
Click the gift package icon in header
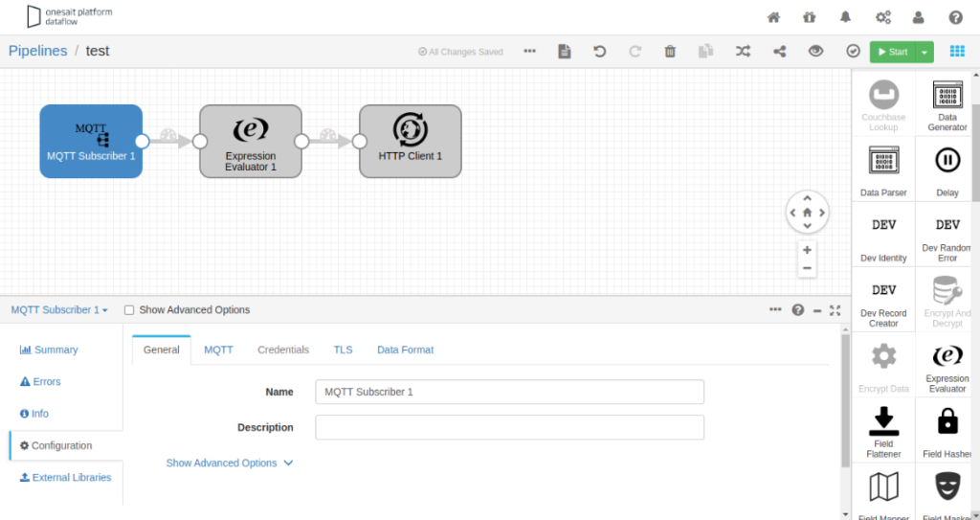tap(810, 17)
